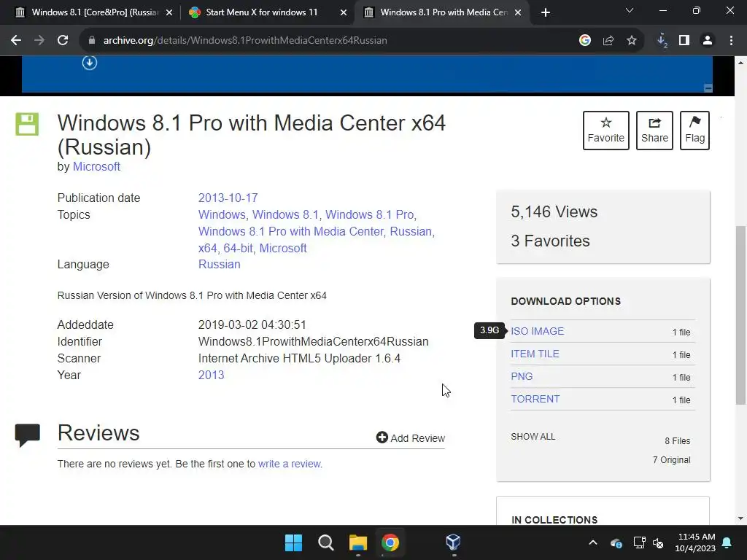The width and height of the screenshot is (747, 560).
Task: Click the address bar URL field
Action: coord(329,41)
